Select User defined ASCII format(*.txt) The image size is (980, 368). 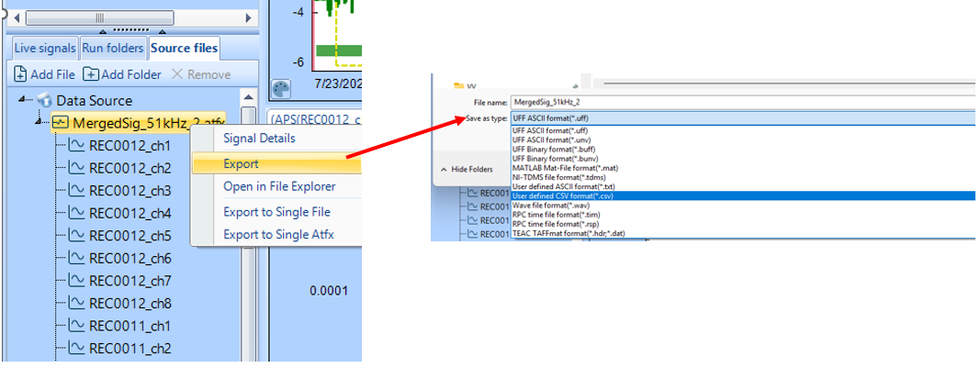coord(742,187)
